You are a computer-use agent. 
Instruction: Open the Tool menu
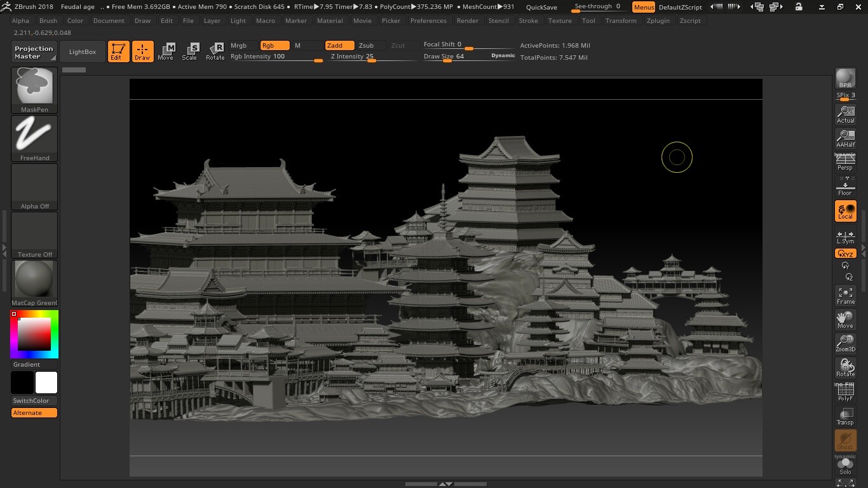coord(589,20)
